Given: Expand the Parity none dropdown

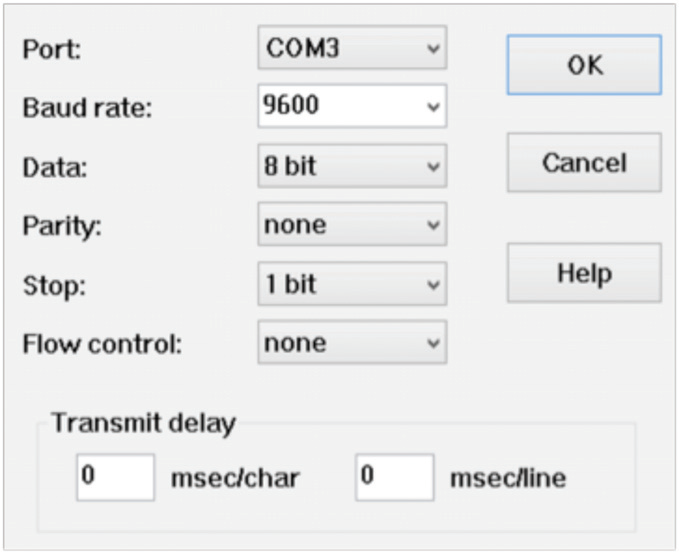Looking at the screenshot, I should click(352, 224).
